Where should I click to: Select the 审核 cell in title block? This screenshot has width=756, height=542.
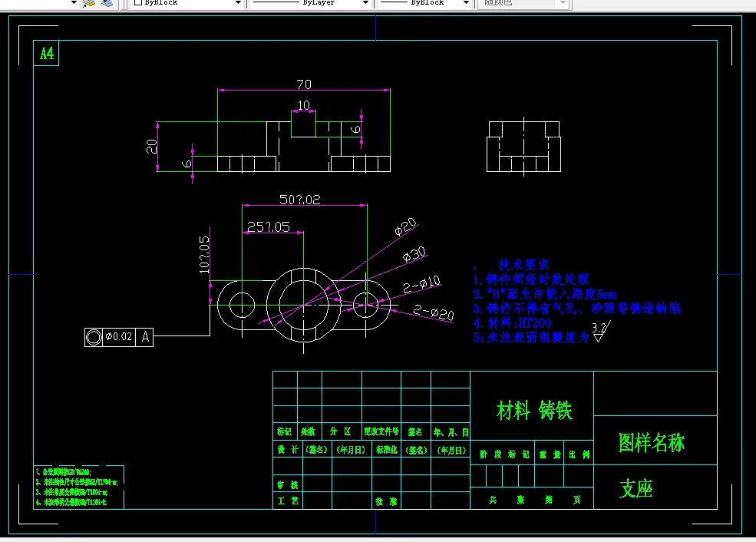[x=288, y=484]
